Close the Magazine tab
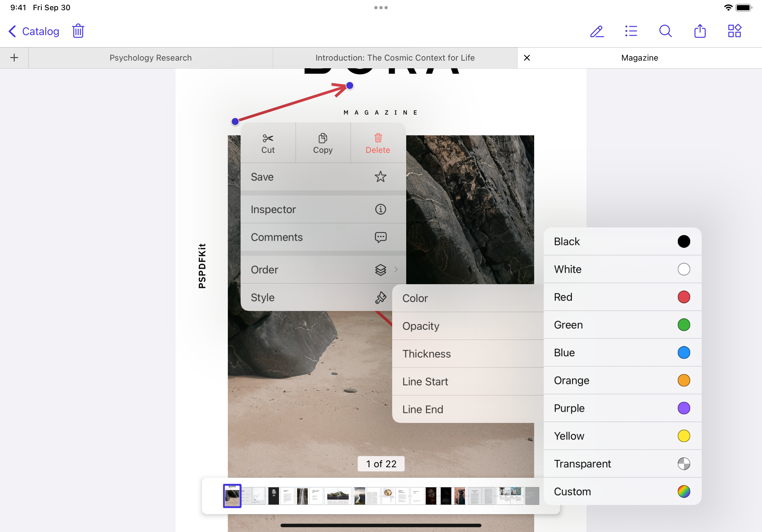This screenshot has width=762, height=532. point(527,57)
